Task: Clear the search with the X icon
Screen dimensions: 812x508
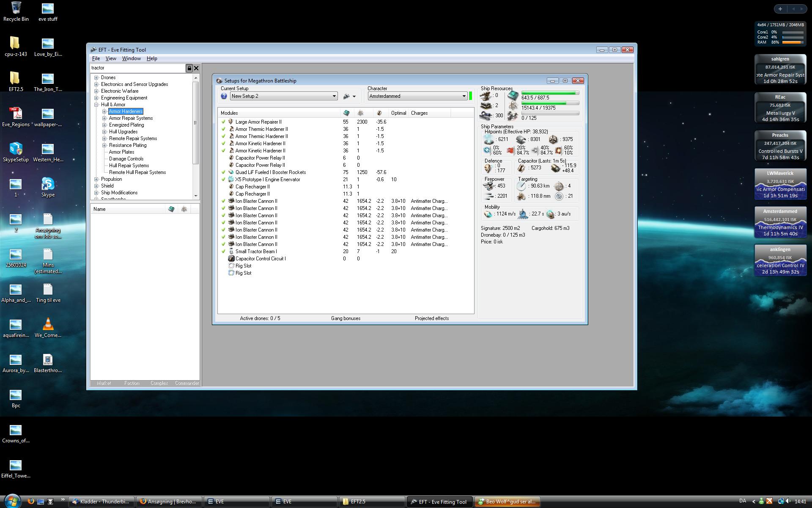Action: (x=196, y=68)
